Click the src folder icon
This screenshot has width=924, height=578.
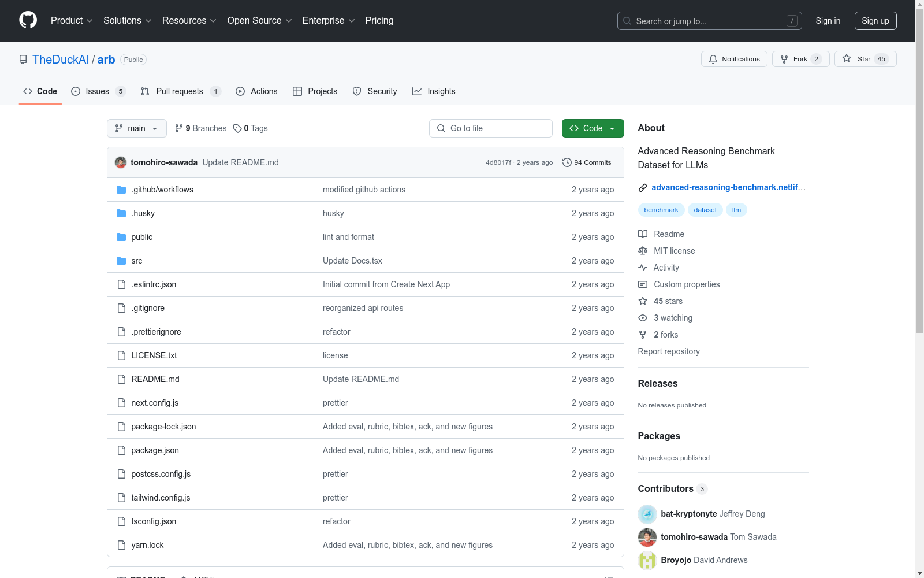click(x=121, y=261)
